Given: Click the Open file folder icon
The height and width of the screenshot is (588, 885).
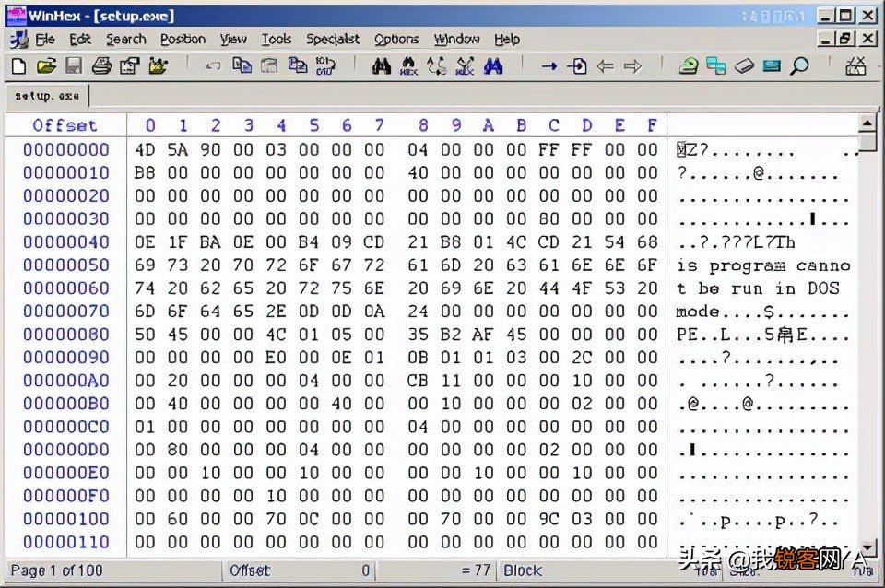Looking at the screenshot, I should click(46, 66).
